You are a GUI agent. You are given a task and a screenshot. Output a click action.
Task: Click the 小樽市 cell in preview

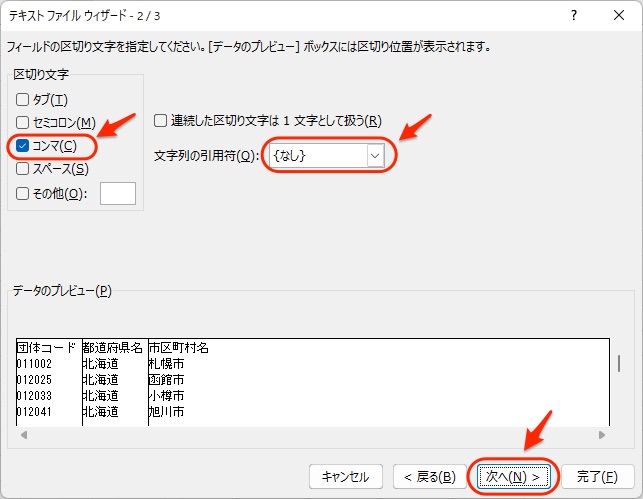166,396
